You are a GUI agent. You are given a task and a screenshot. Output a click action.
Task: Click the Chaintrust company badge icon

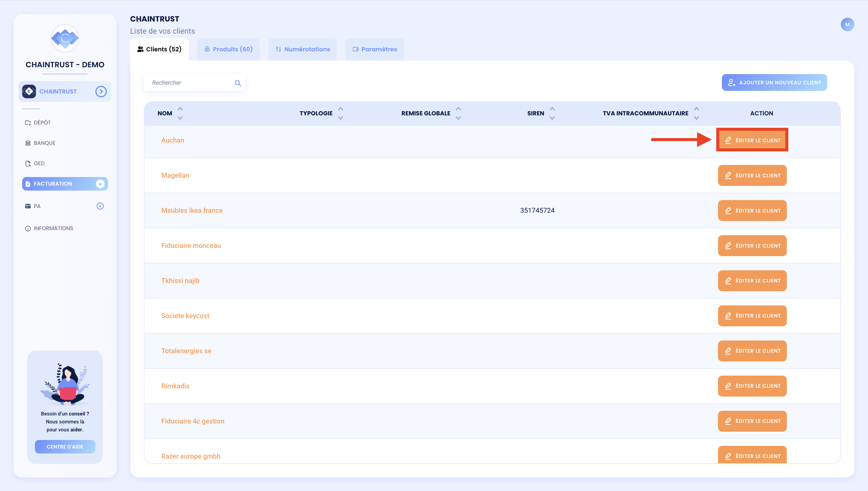29,91
